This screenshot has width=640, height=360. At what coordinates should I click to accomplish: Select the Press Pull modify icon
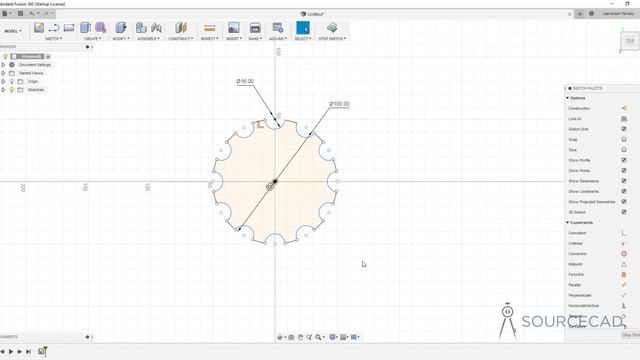coord(120,28)
